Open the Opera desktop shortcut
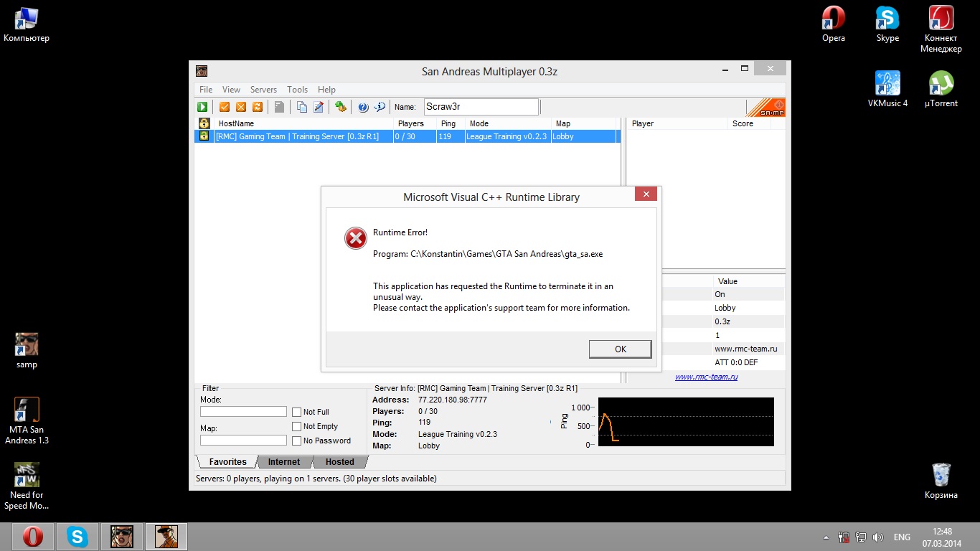The width and height of the screenshot is (980, 551). (x=834, y=24)
